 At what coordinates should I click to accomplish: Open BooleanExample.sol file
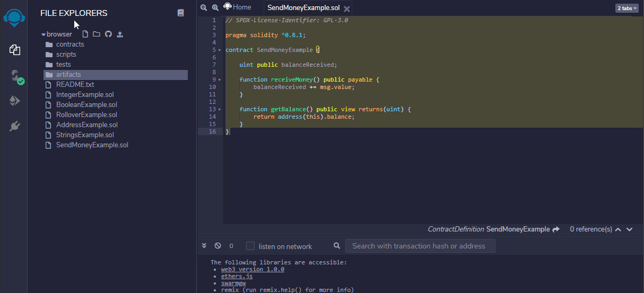coord(86,105)
